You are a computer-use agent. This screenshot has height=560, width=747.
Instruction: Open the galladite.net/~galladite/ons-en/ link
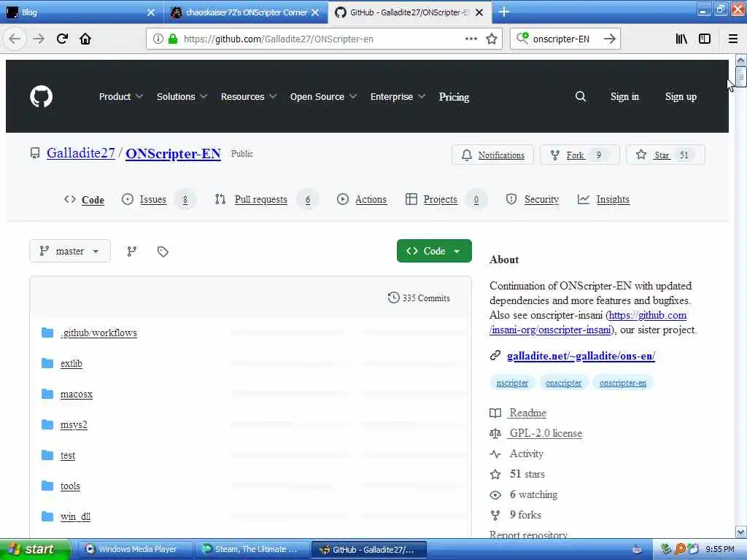(x=581, y=356)
